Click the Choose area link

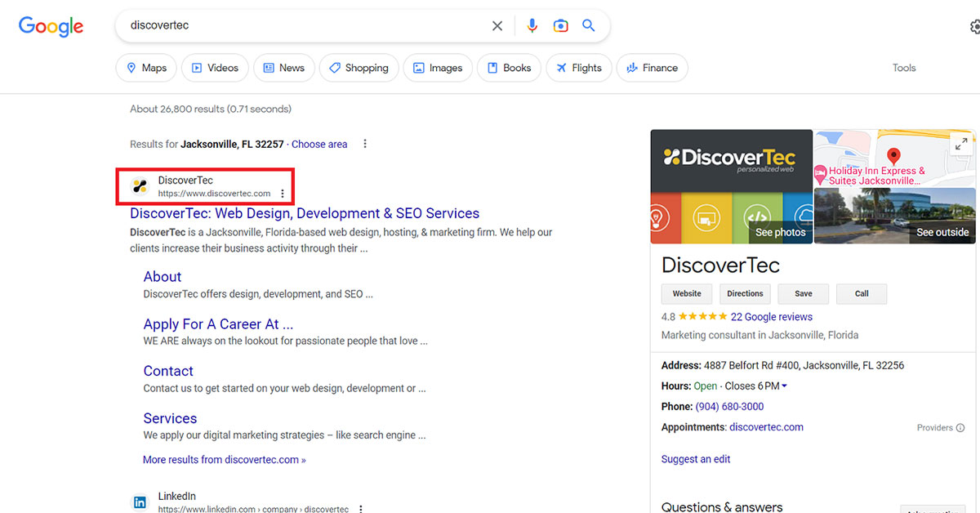click(319, 144)
